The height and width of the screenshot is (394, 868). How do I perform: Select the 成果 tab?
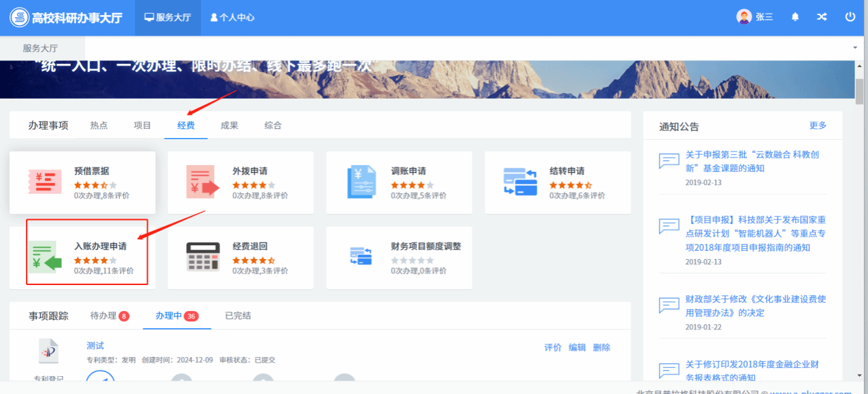click(x=229, y=125)
